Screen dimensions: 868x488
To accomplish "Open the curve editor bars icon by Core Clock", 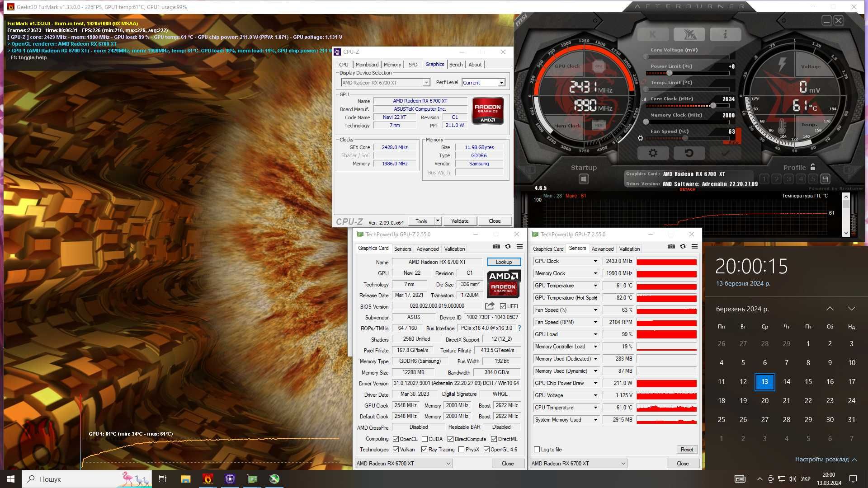I will [645, 99].
